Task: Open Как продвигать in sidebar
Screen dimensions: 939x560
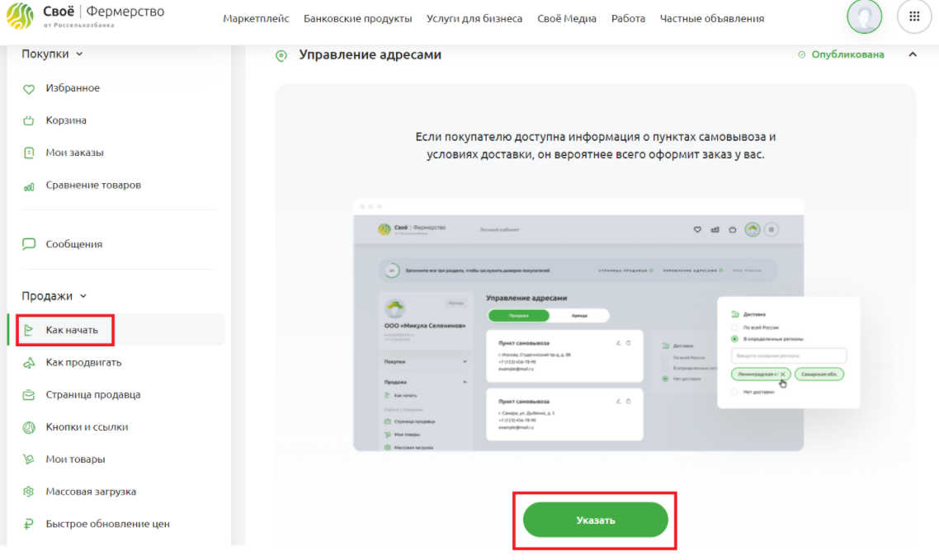Action: coord(83,362)
